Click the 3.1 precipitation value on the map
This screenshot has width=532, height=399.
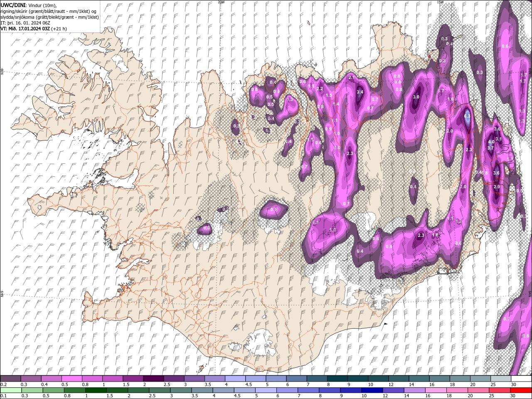pos(499,139)
